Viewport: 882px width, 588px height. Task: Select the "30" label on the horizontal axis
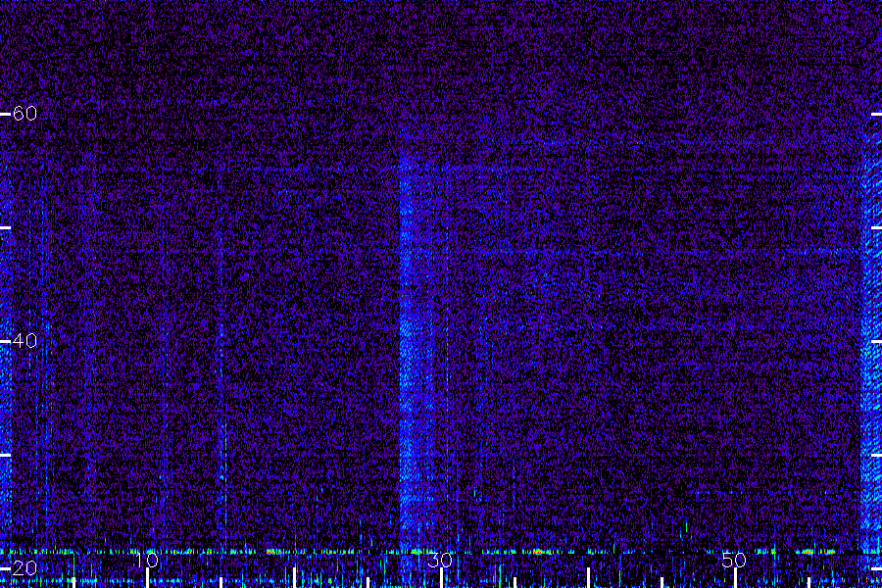[x=440, y=561]
